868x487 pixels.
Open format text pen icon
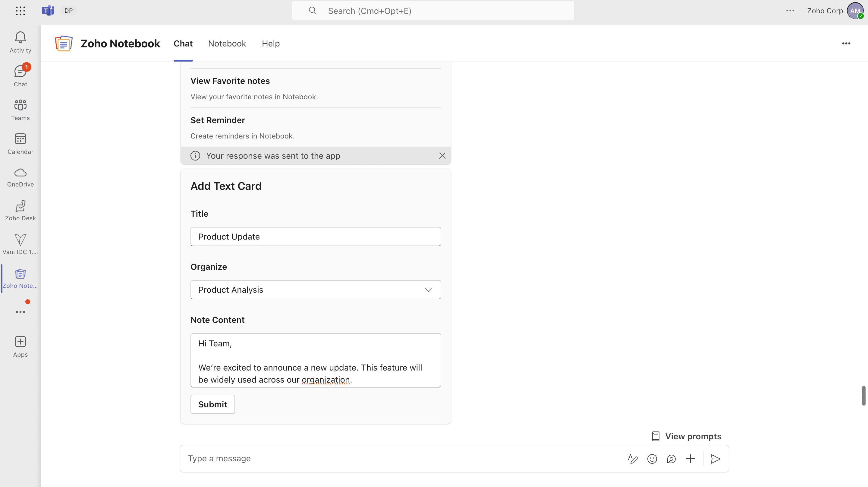(x=633, y=459)
